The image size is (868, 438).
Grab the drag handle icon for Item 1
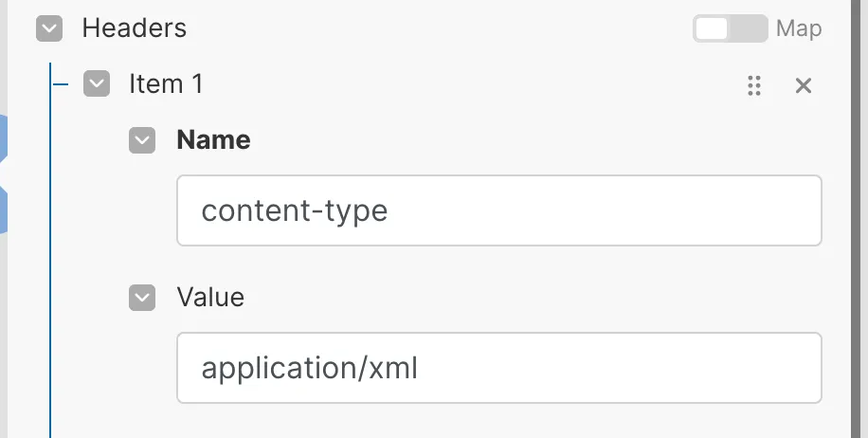pos(754,85)
